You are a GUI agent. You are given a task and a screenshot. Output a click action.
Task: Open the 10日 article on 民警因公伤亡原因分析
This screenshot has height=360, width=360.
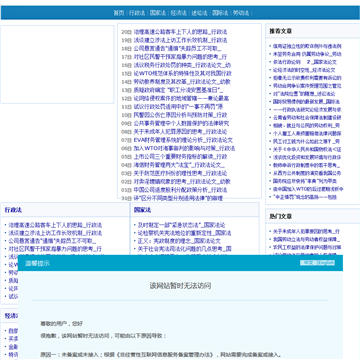pyautogui.click(x=180, y=115)
